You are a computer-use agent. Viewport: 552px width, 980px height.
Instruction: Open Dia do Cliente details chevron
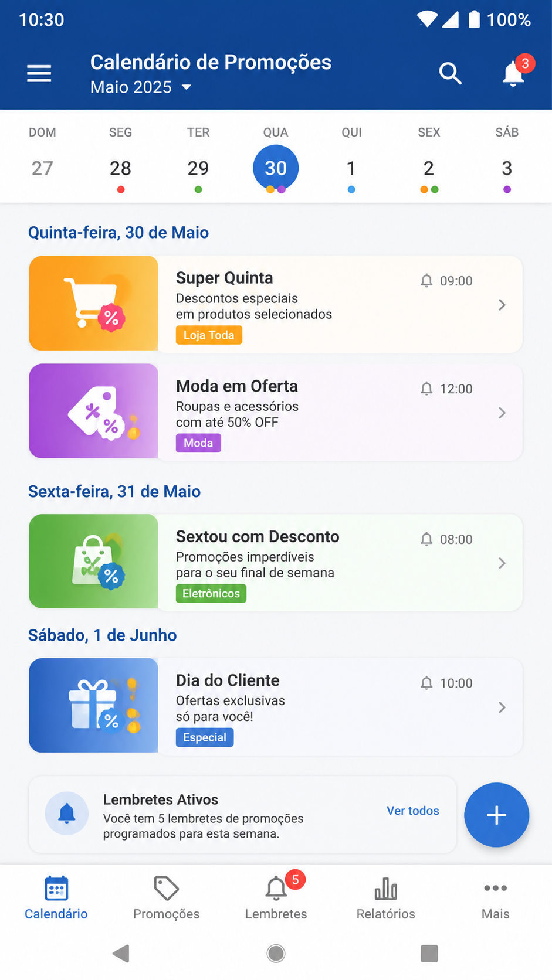coord(502,707)
